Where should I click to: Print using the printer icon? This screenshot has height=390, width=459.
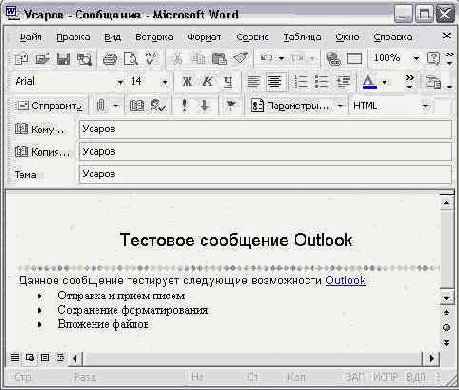click(110, 59)
